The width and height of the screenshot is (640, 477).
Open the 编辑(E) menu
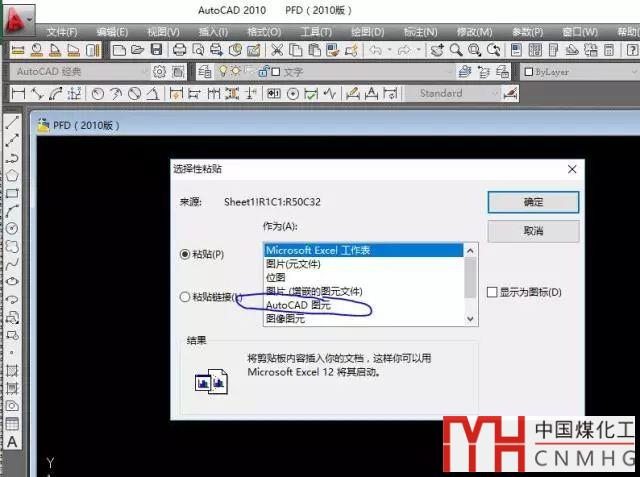(x=112, y=32)
